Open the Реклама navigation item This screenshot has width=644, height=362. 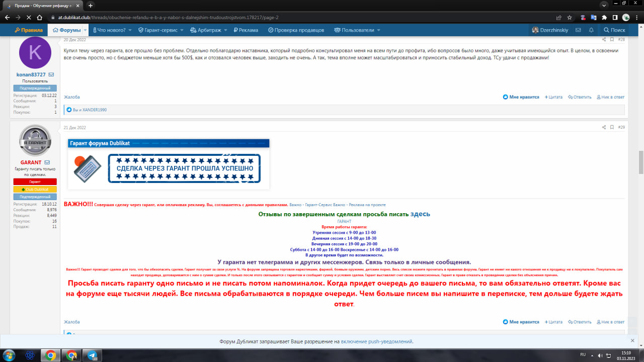[x=246, y=30]
